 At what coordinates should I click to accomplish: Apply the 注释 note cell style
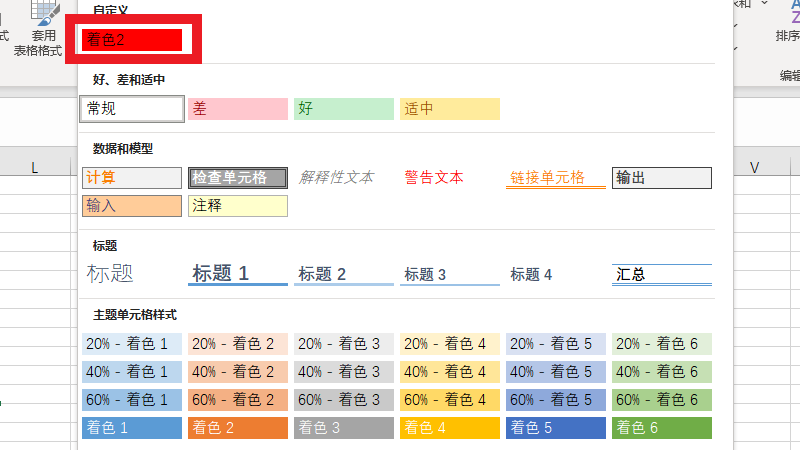tap(237, 206)
